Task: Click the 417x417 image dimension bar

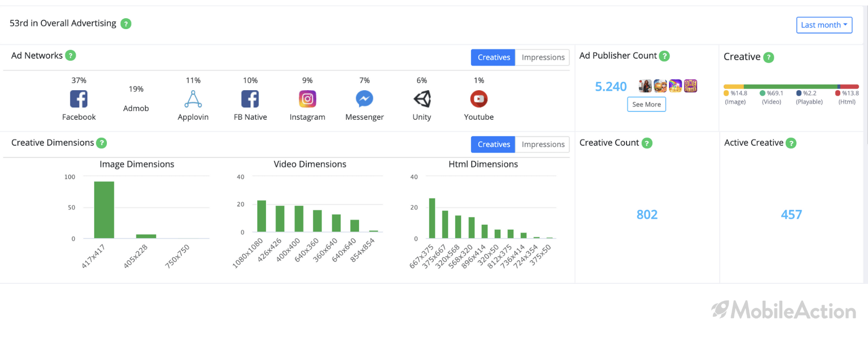Action: 104,210
